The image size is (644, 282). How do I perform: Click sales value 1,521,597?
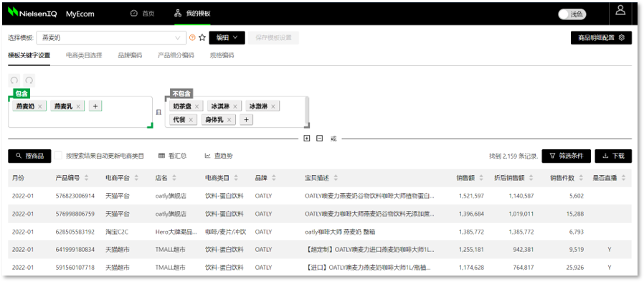(x=471, y=196)
